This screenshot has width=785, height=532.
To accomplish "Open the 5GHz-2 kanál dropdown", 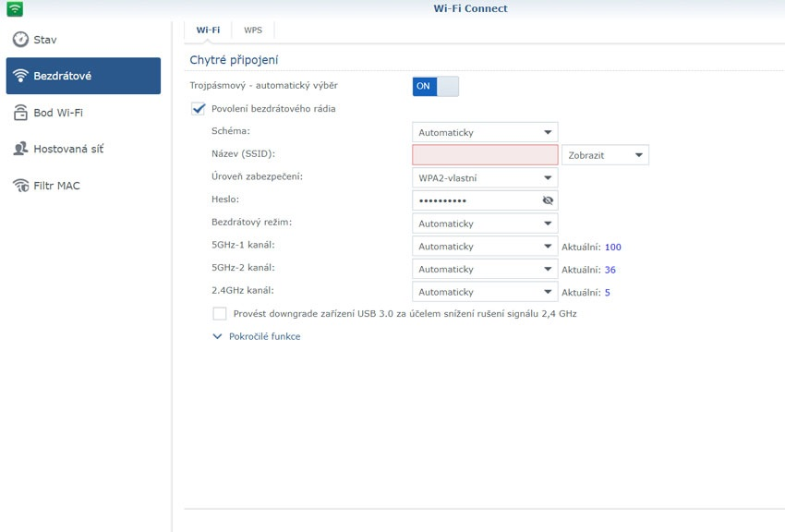I will point(485,270).
